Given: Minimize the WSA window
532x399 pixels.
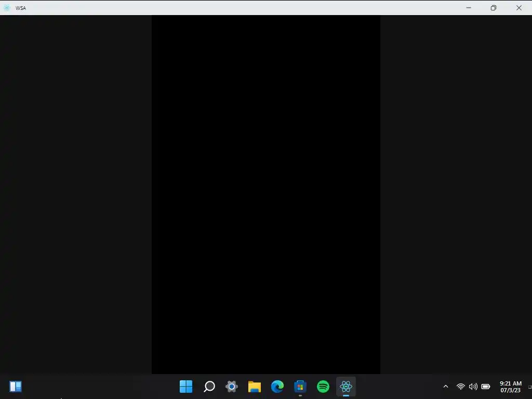Looking at the screenshot, I should 469,8.
